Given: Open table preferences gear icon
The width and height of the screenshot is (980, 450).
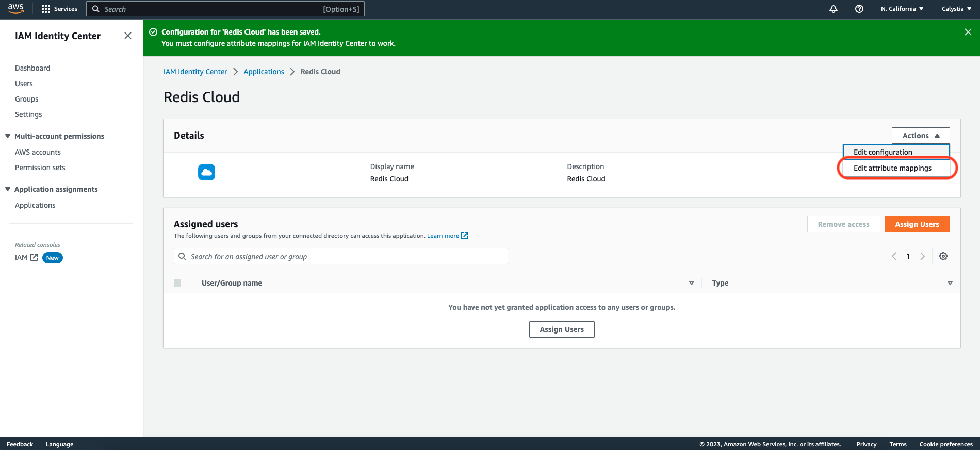Looking at the screenshot, I should click(943, 256).
